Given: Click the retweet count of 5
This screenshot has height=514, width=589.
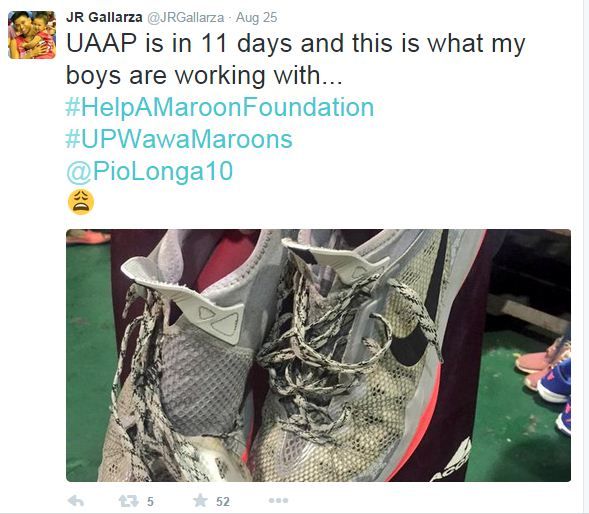Looking at the screenshot, I should (150, 502).
